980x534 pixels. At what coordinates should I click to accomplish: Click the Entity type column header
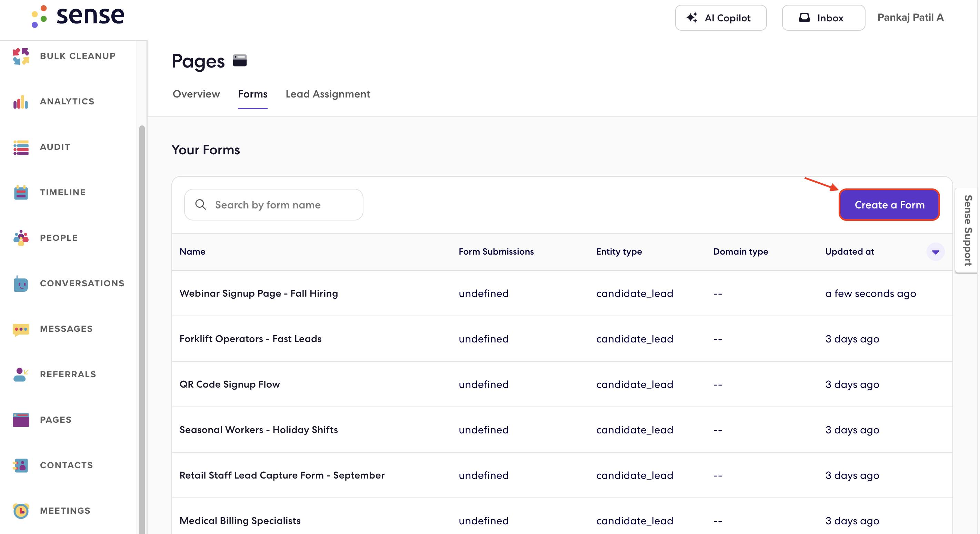click(x=619, y=251)
